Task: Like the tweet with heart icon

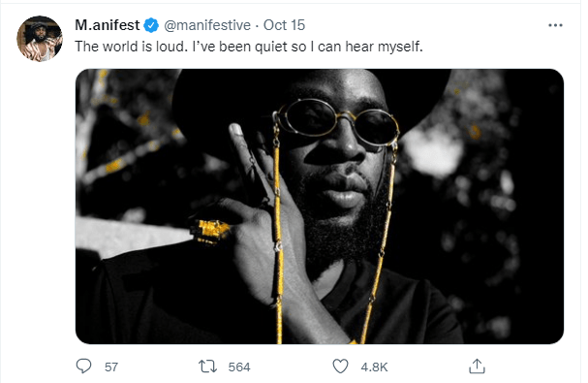Action: [x=341, y=367]
